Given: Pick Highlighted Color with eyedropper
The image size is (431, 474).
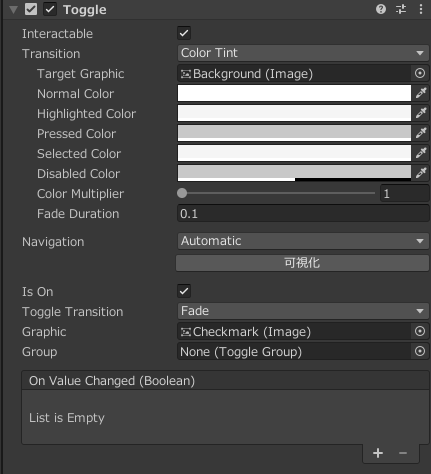Looking at the screenshot, I should click(421, 113).
